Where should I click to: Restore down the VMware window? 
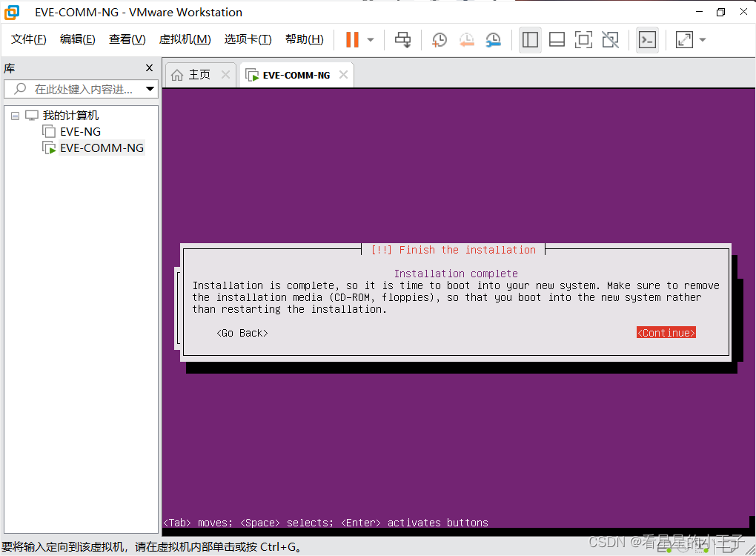tap(721, 12)
